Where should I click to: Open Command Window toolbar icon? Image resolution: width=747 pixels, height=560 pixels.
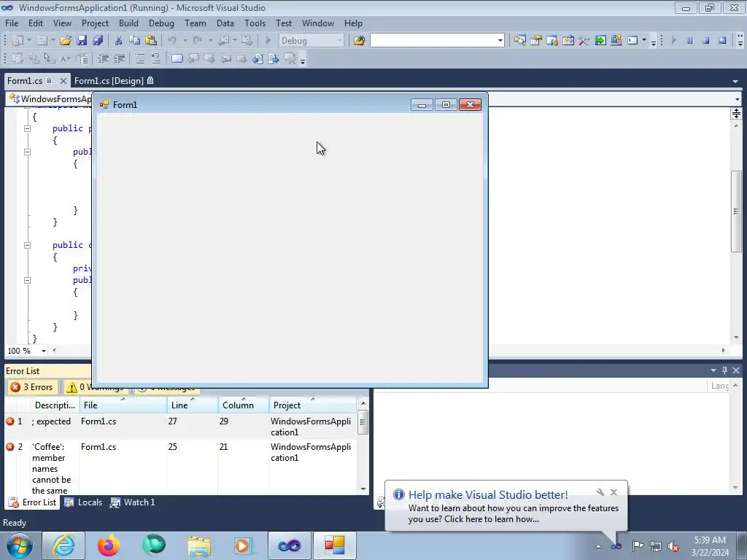632,41
